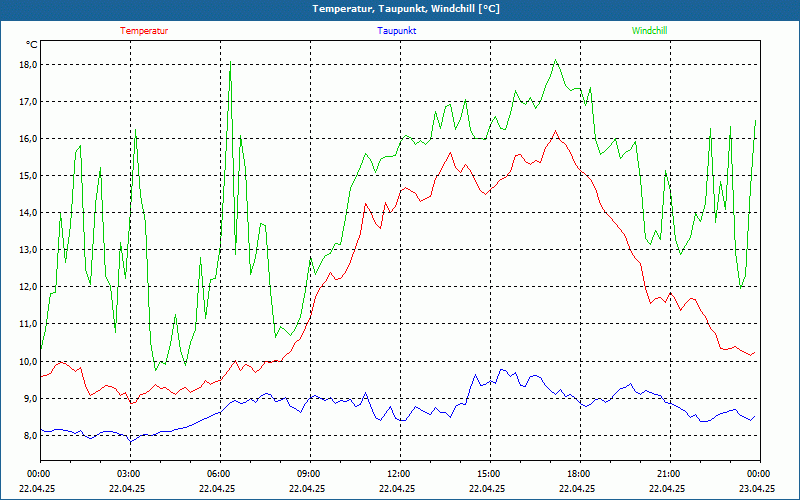
Task: Click the °C unit label
Action: 32,45
